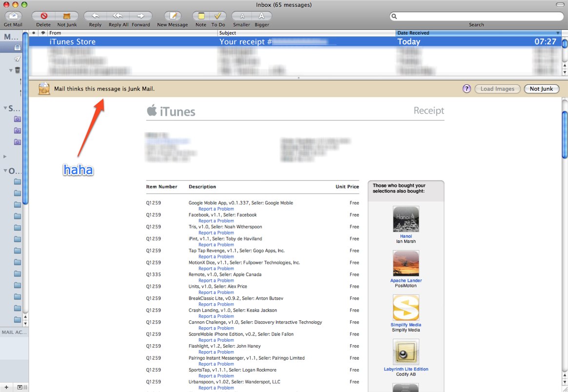Click the junk mail bag icon in banner
This screenshot has width=568, height=392.
pos(44,88)
